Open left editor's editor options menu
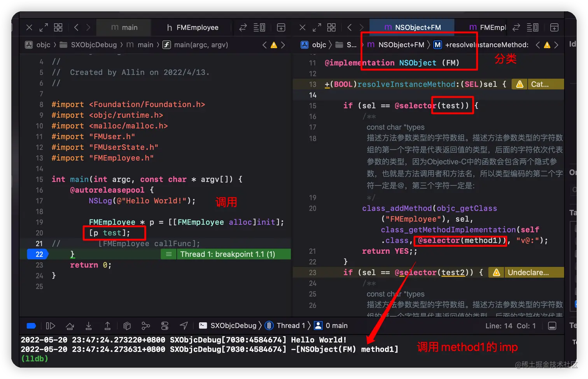This screenshot has height=379, width=588. tap(259, 27)
